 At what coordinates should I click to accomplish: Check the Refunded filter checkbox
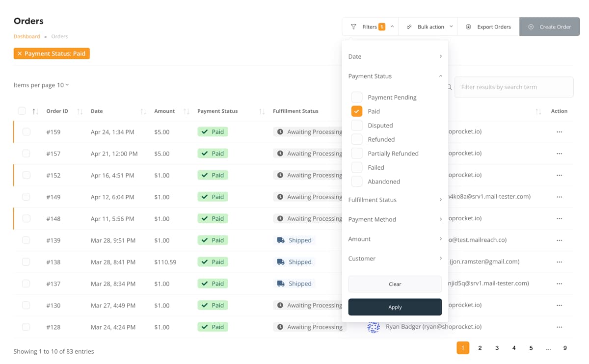click(357, 139)
